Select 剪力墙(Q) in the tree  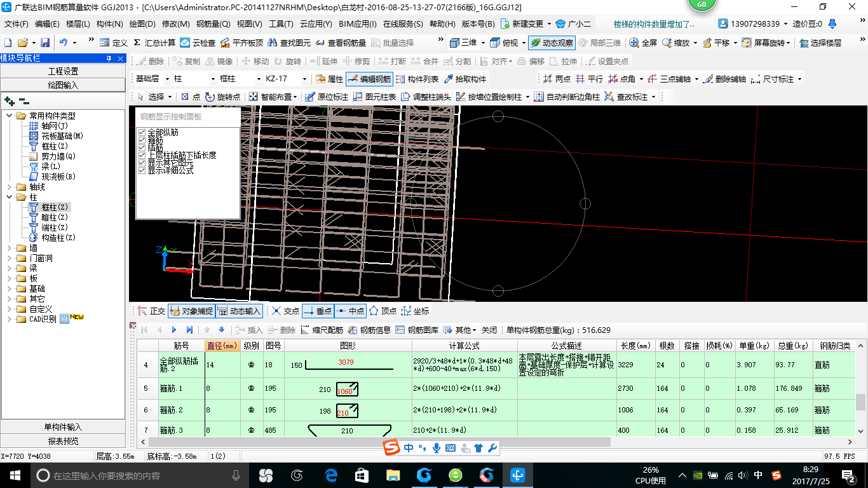pos(58,156)
